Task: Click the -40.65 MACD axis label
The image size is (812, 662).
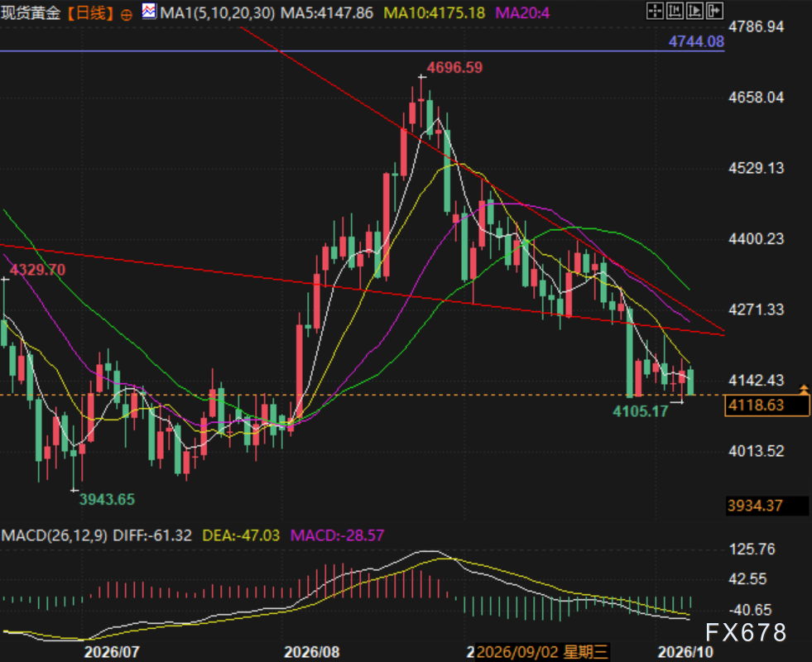Action: (x=751, y=610)
